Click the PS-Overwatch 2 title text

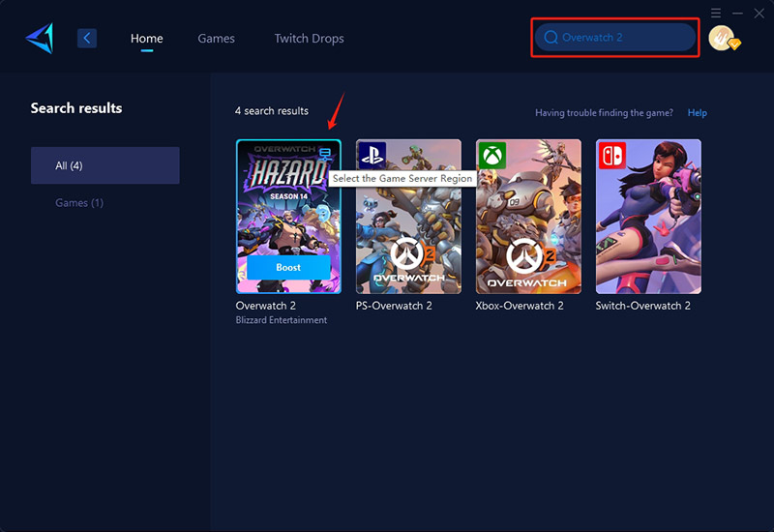click(394, 306)
